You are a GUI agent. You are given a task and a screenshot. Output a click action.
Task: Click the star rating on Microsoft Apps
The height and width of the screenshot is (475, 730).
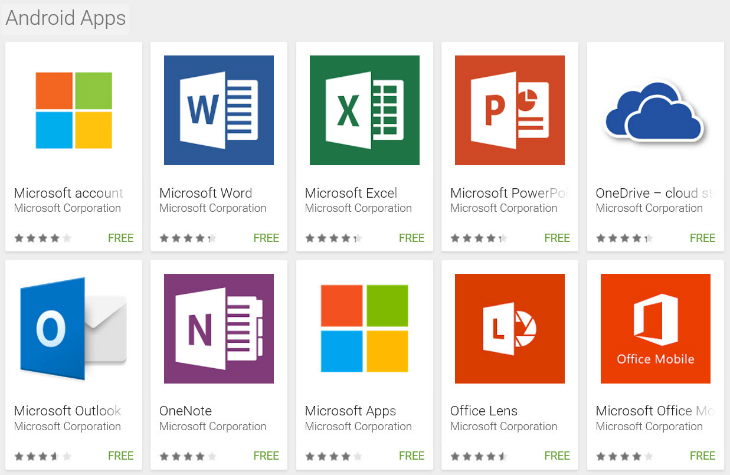[334, 456]
